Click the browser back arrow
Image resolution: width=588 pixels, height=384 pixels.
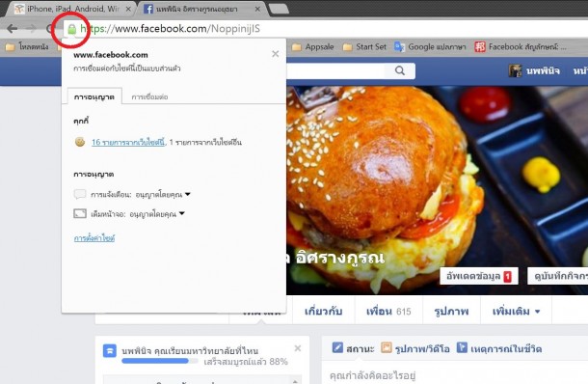pos(13,29)
